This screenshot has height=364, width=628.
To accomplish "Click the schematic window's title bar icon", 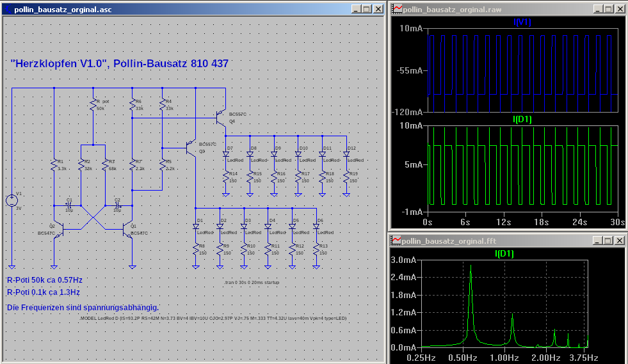I will coord(8,9).
